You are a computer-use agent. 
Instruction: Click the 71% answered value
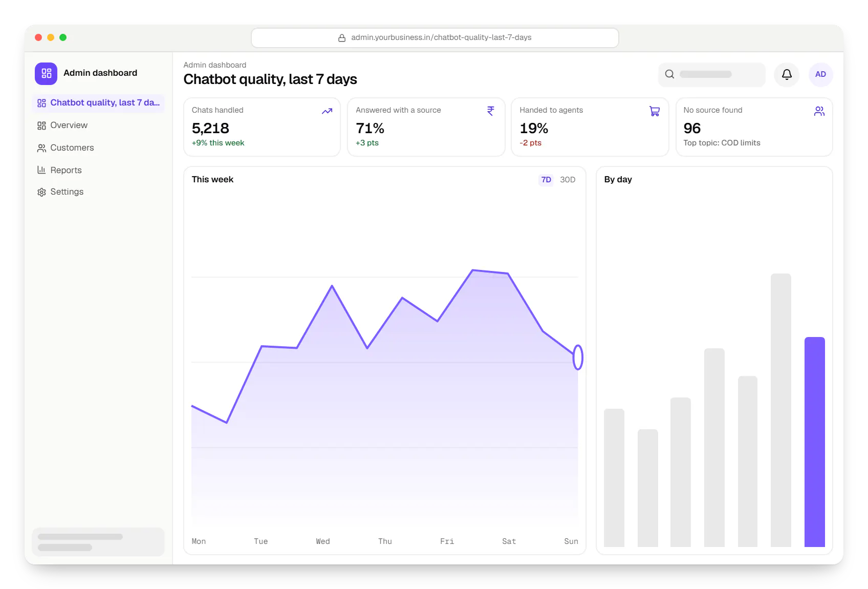point(370,128)
